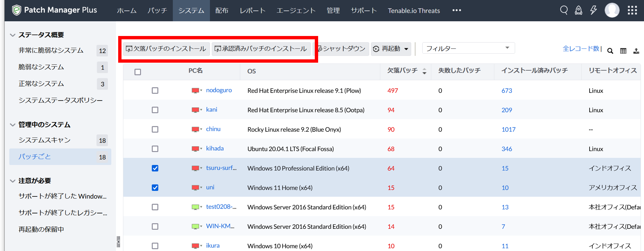Click 承認済みパッチのインストール button
Image resolution: width=644 pixels, height=251 pixels.
[x=261, y=49]
